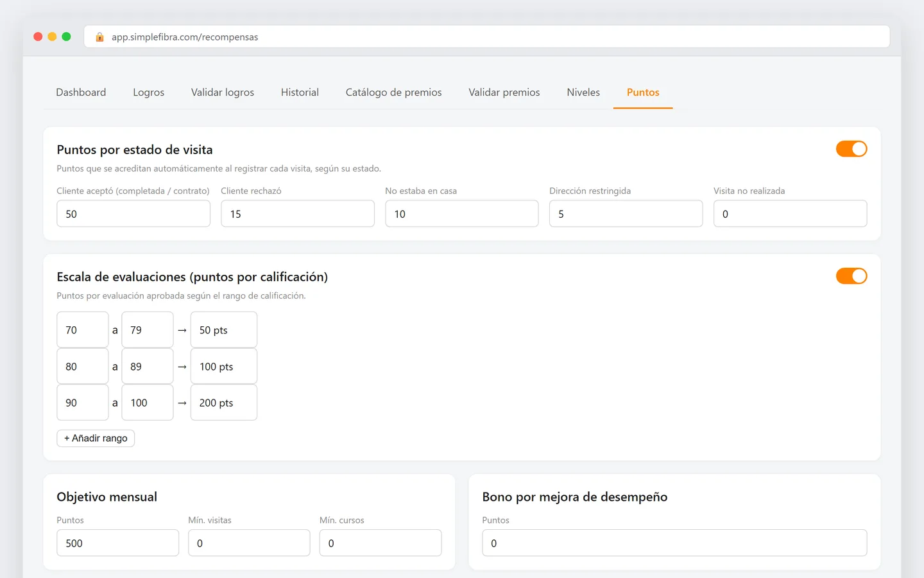The width and height of the screenshot is (924, 578).
Task: Focus the Visita no realizada field
Action: 791,214
